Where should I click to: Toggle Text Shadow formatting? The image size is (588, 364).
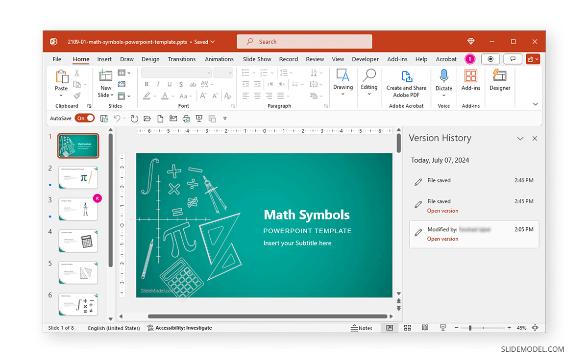pyautogui.click(x=181, y=84)
